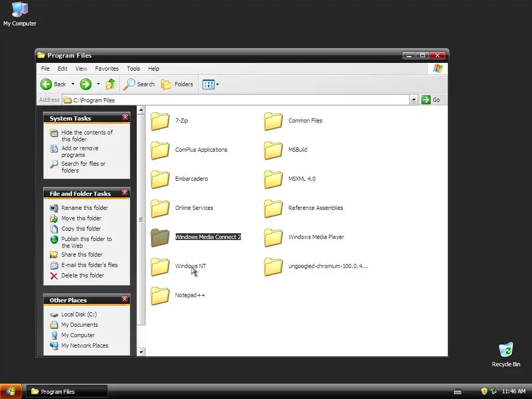Click the tray keyboard icon

pyautogui.click(x=458, y=392)
